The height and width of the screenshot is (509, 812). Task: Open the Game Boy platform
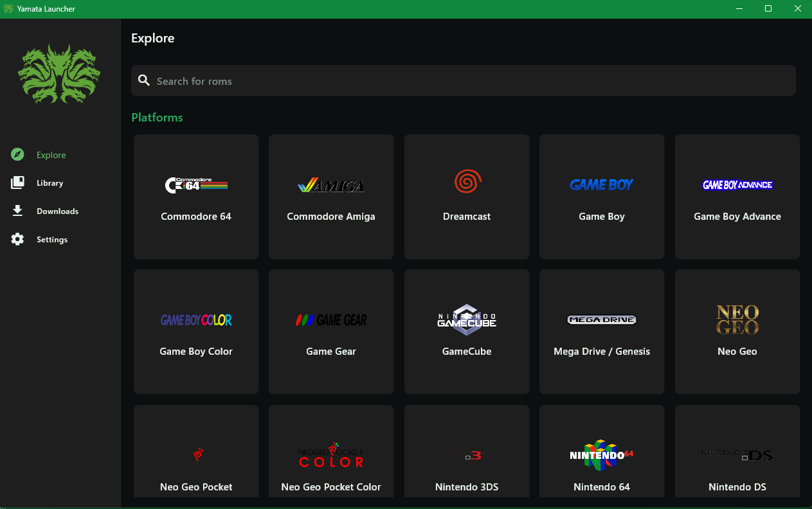(602, 197)
